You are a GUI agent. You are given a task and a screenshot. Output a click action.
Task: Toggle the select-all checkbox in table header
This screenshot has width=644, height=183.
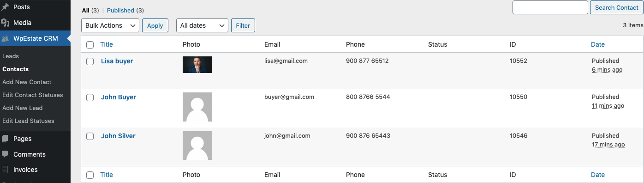(x=90, y=45)
